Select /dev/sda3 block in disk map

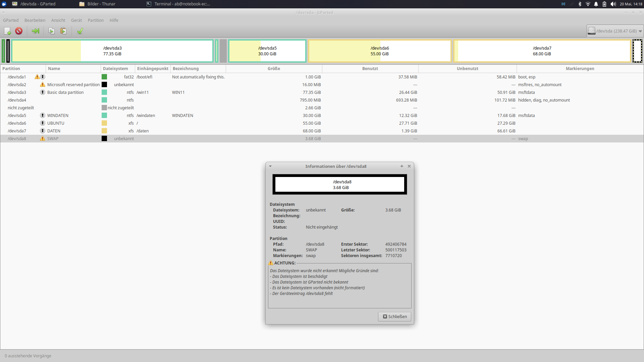[x=112, y=51]
